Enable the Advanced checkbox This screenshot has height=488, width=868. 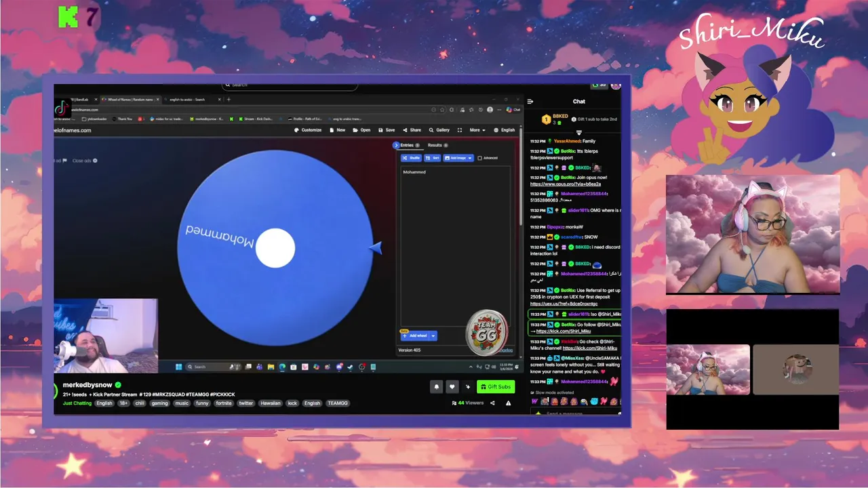click(x=479, y=158)
